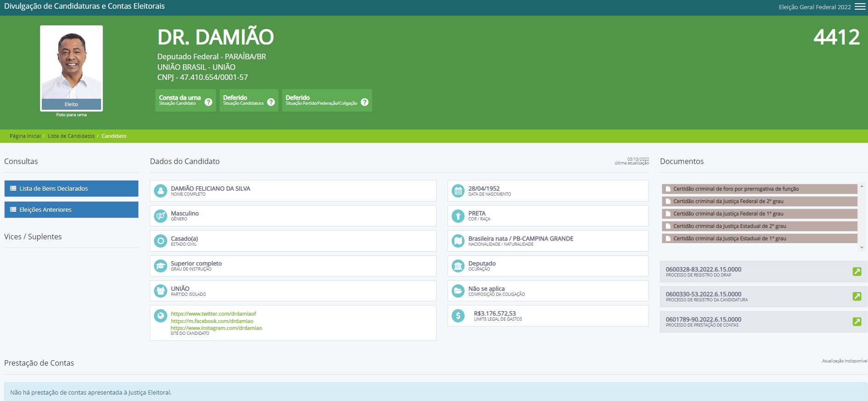
Task: Click help icon next to Consta da urna
Action: 208,102
